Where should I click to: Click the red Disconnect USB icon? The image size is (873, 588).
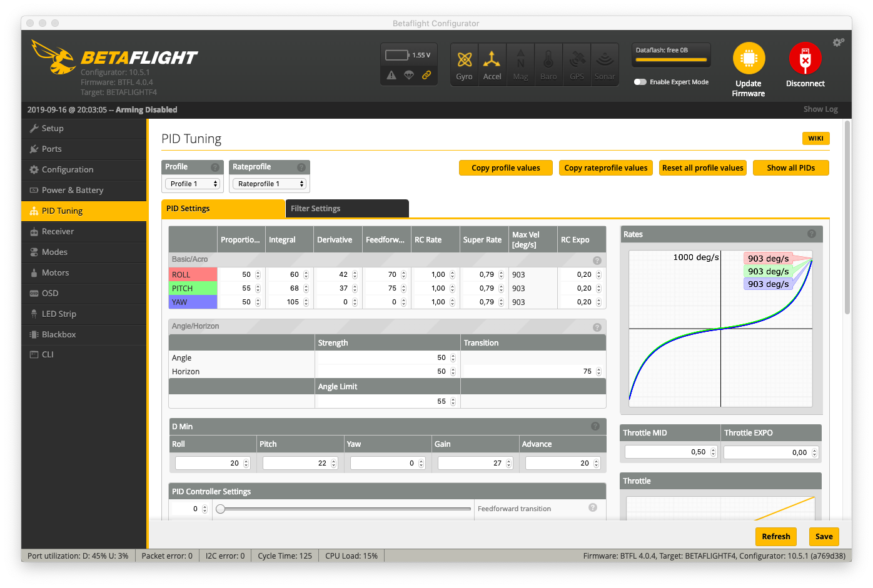pos(805,59)
